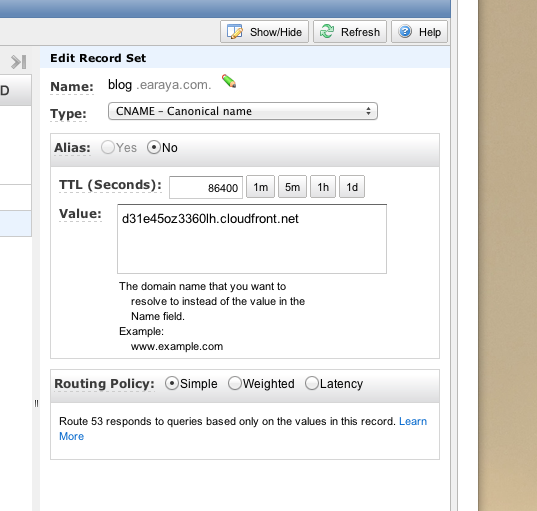Click the TTL seconds input field
The width and height of the screenshot is (537, 511).
click(206, 187)
